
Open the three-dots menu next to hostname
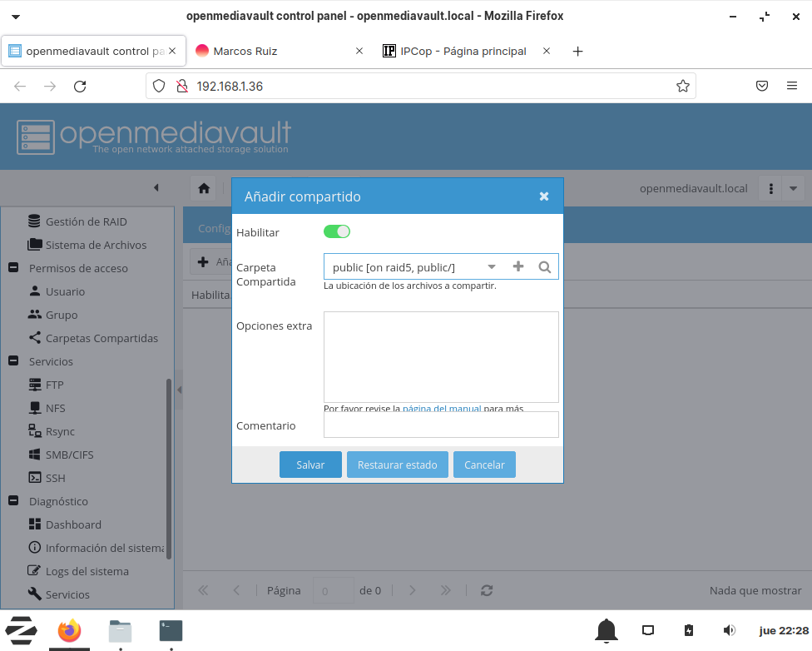[x=771, y=188]
